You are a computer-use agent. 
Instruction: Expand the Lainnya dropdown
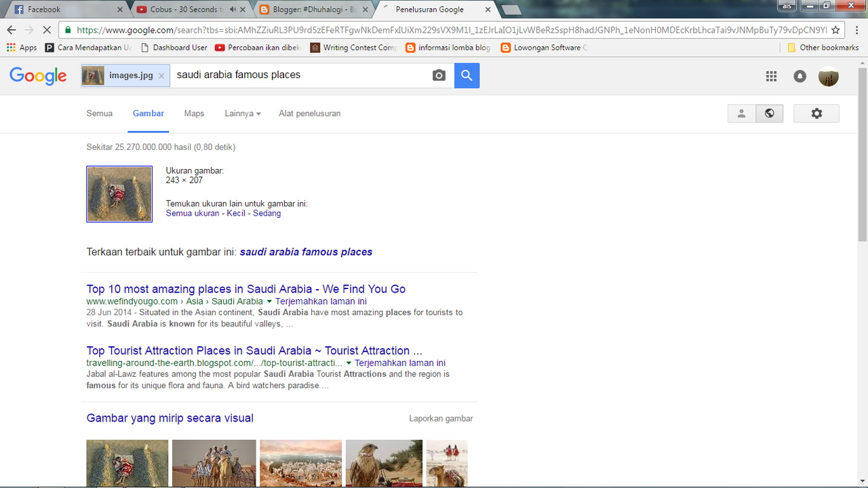click(x=243, y=113)
